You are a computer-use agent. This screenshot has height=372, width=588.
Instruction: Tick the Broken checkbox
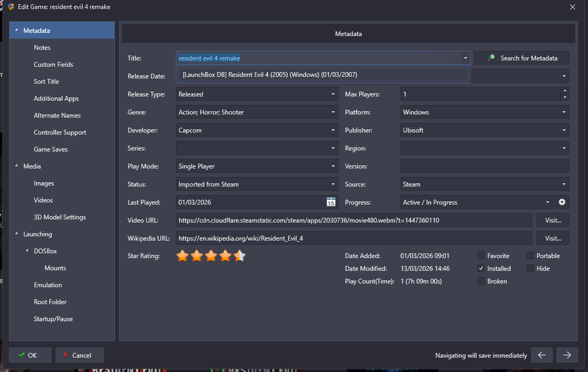481,281
